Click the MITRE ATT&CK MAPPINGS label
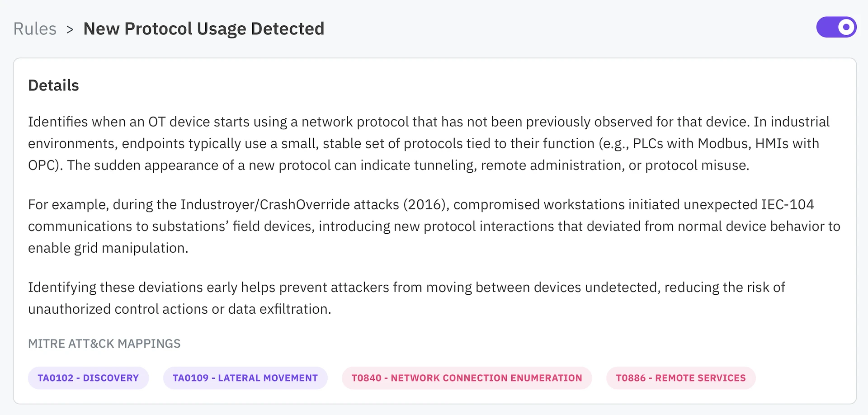Viewport: 868px width, 415px height. pyautogui.click(x=104, y=344)
